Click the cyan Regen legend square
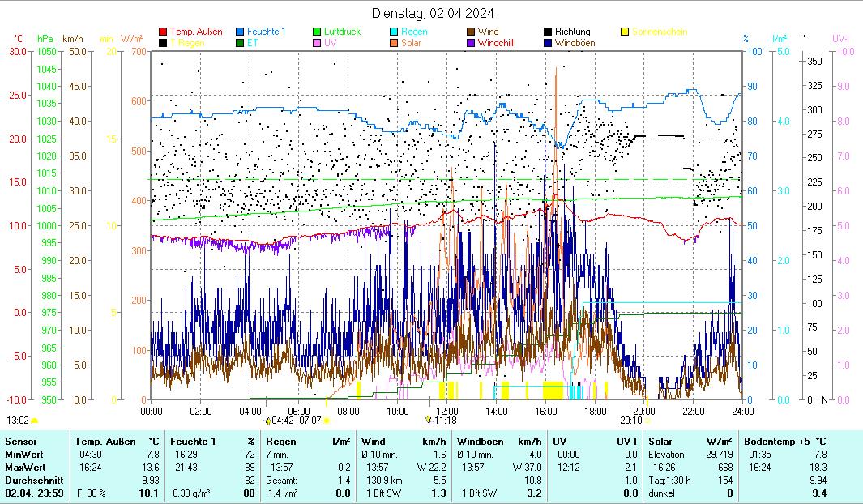Image resolution: width=863 pixels, height=504 pixels. (x=395, y=32)
